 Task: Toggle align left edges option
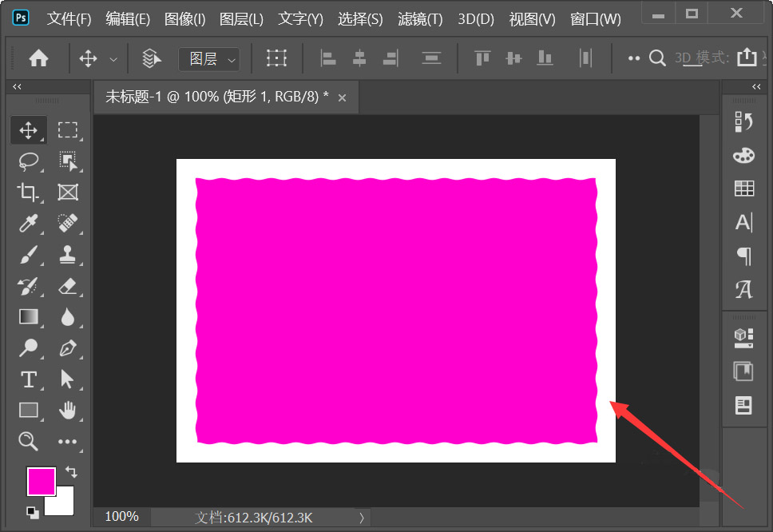[x=328, y=58]
